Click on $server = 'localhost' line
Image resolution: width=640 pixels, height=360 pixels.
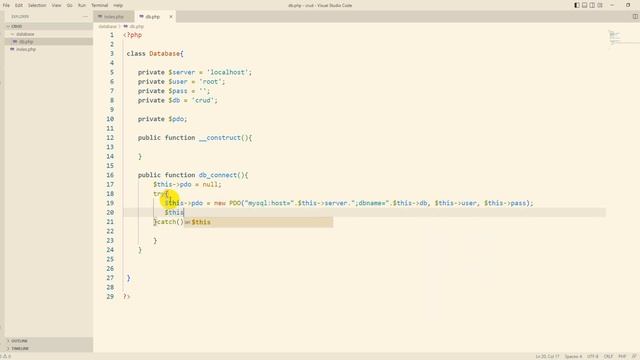tap(195, 72)
